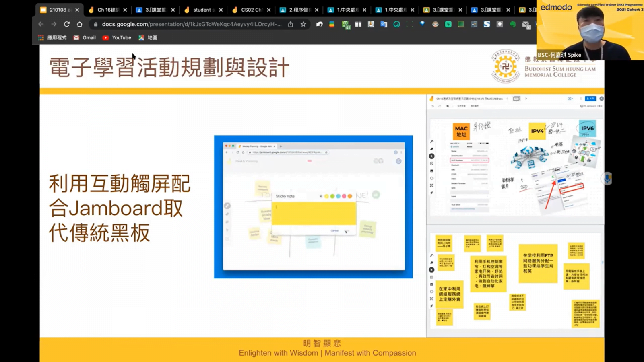Bookmark this page with the star icon
This screenshot has width=644, height=362.
click(303, 24)
